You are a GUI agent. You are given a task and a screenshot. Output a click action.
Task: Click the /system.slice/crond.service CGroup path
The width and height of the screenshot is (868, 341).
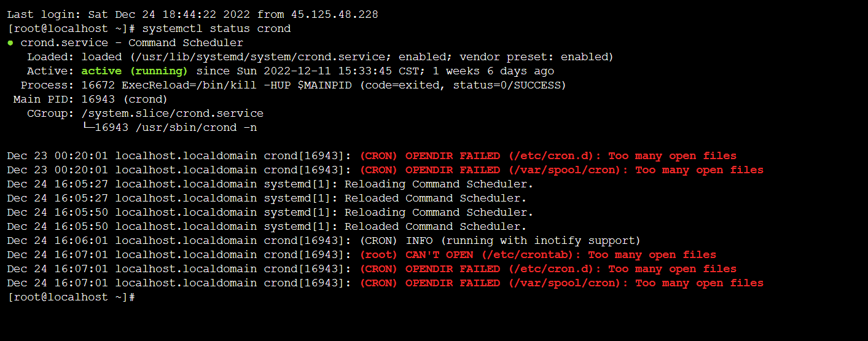pos(173,114)
